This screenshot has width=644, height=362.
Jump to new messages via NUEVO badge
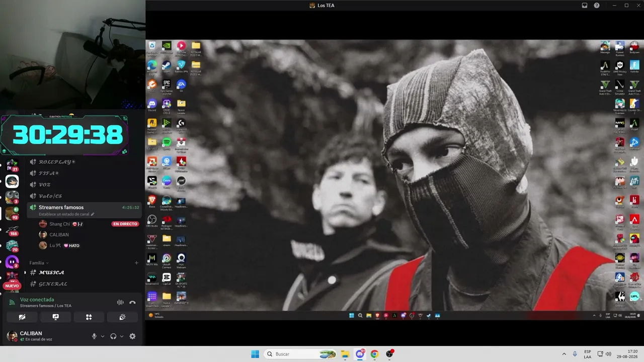pos(12,286)
